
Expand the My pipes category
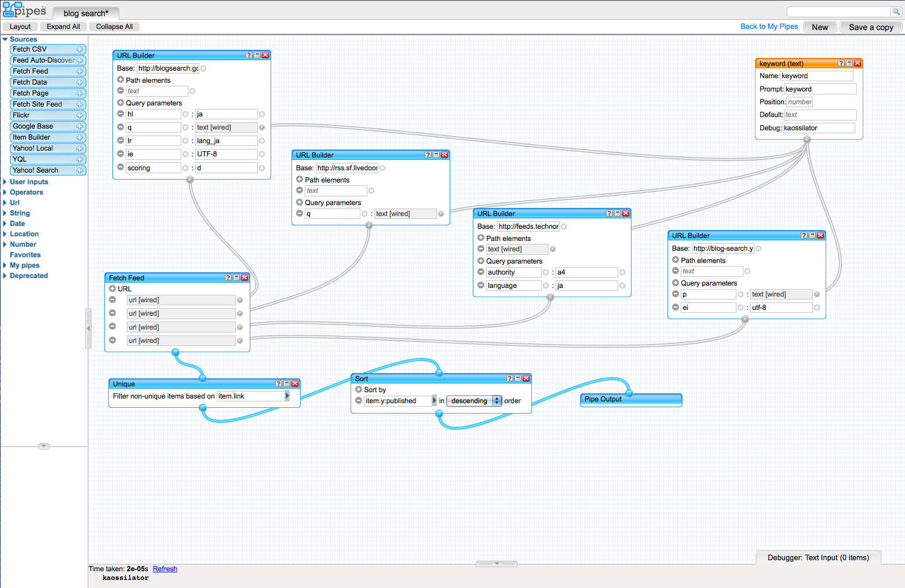[5, 265]
